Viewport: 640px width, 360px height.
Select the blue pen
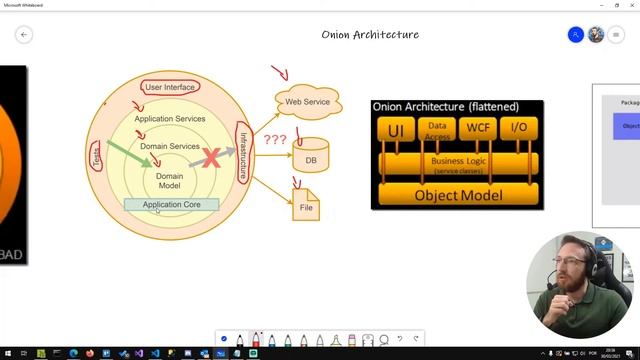272,340
